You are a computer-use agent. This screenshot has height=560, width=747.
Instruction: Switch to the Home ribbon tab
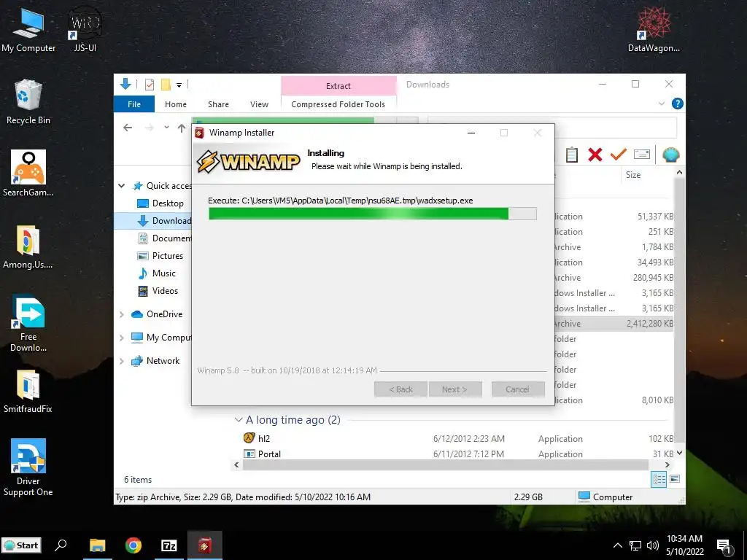tap(176, 104)
